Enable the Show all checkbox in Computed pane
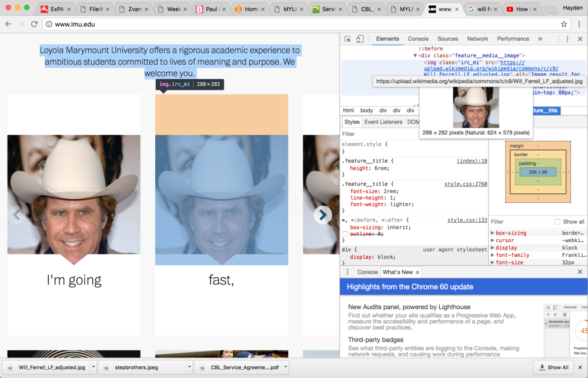This screenshot has height=378, width=588. pyautogui.click(x=557, y=222)
